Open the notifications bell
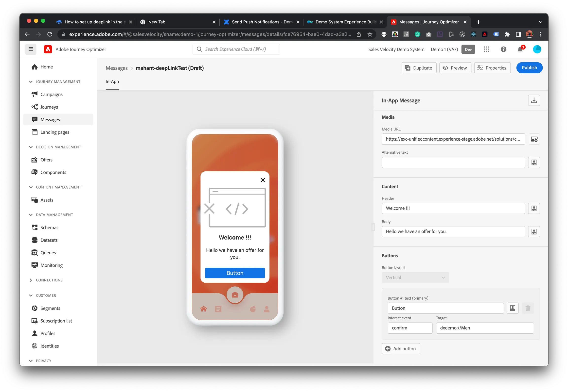568x392 pixels. point(520,49)
